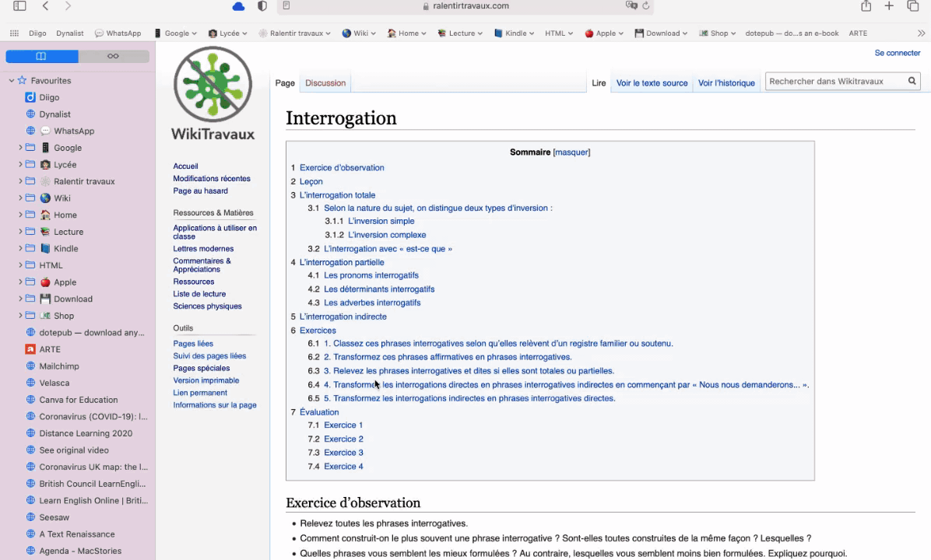Show the tab overview icon

click(x=912, y=6)
